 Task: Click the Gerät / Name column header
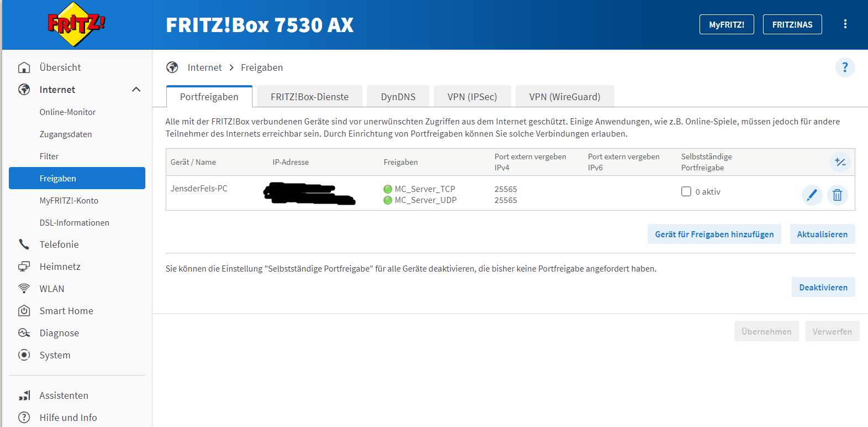pyautogui.click(x=193, y=162)
